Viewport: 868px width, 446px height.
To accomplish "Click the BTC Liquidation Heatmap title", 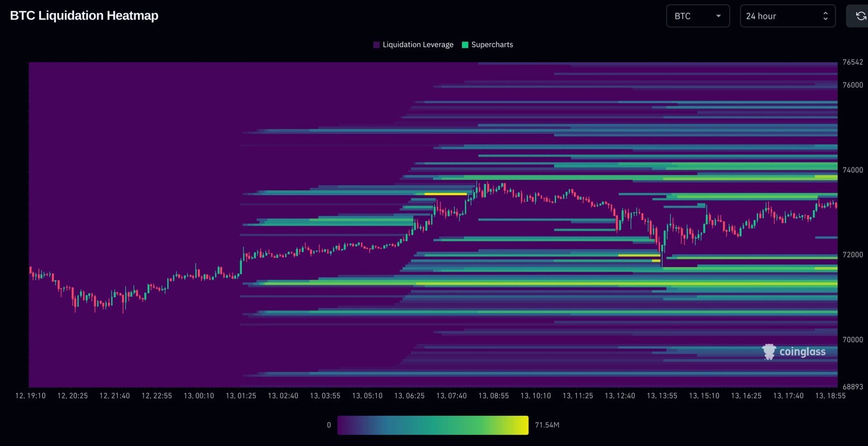I will coord(84,16).
